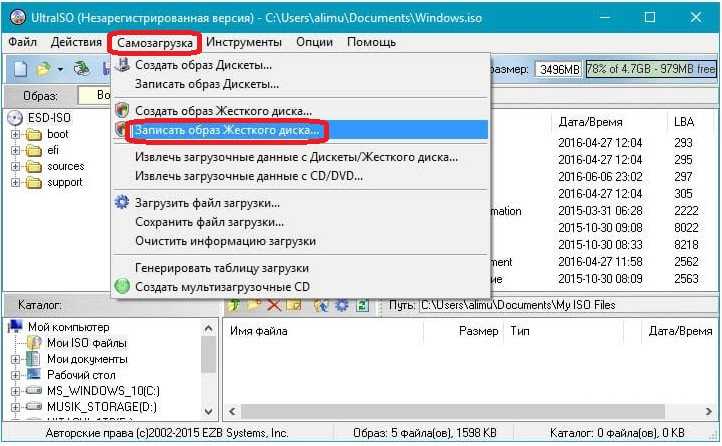Select the support folder label
The image size is (722, 446).
click(65, 182)
